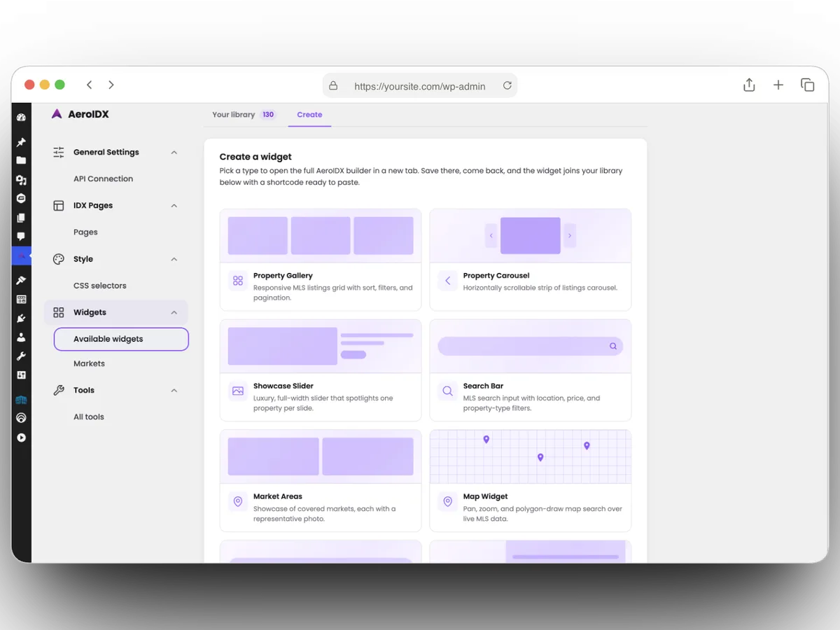Viewport: 840px width, 630px height.
Task: Click the Market Areas preview thumbnail
Action: tap(321, 456)
